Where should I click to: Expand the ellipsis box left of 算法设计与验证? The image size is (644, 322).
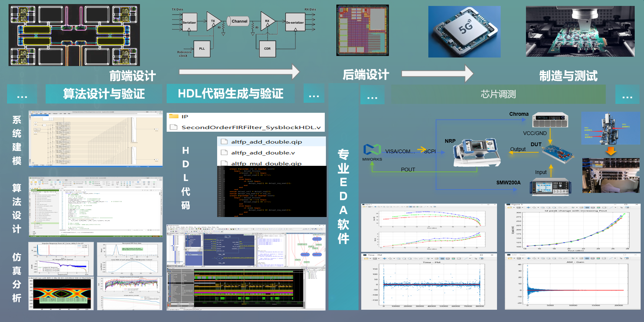coord(22,94)
